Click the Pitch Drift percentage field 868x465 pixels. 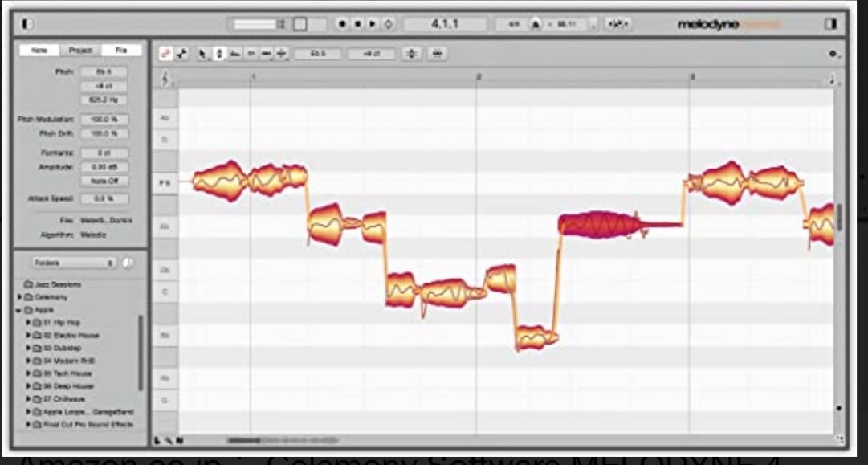coord(104,133)
